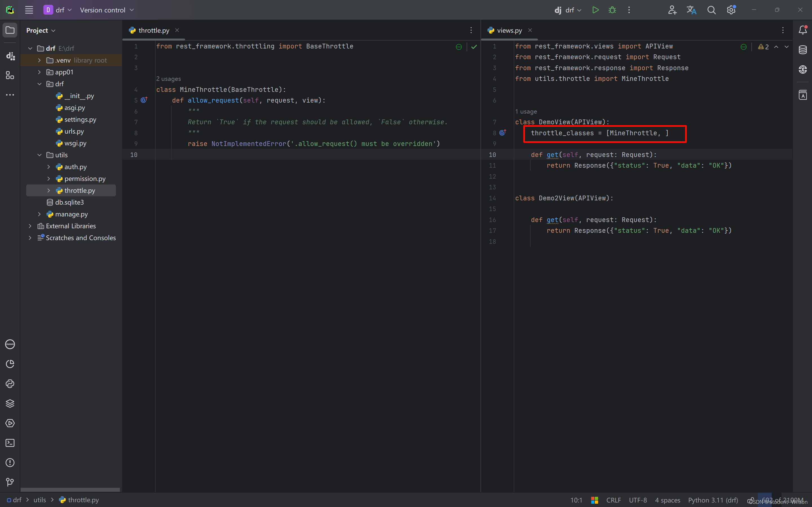Open the Database tool window

[x=803, y=50]
